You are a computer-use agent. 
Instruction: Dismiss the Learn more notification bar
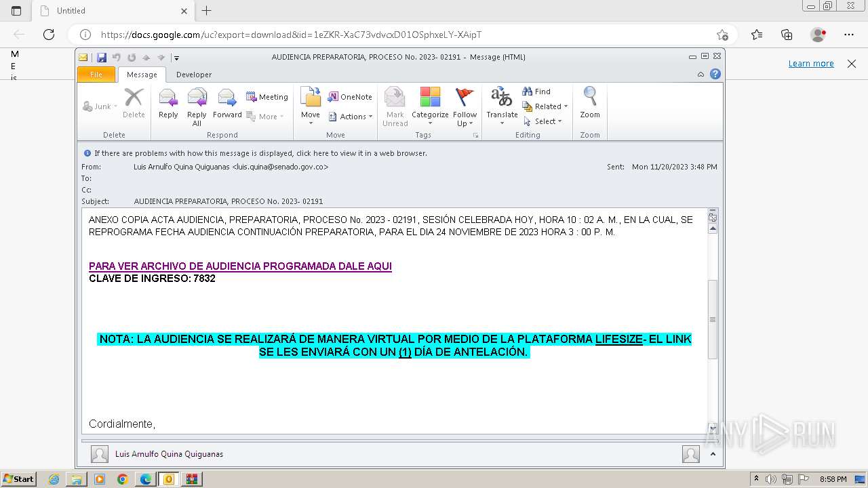pos(852,64)
